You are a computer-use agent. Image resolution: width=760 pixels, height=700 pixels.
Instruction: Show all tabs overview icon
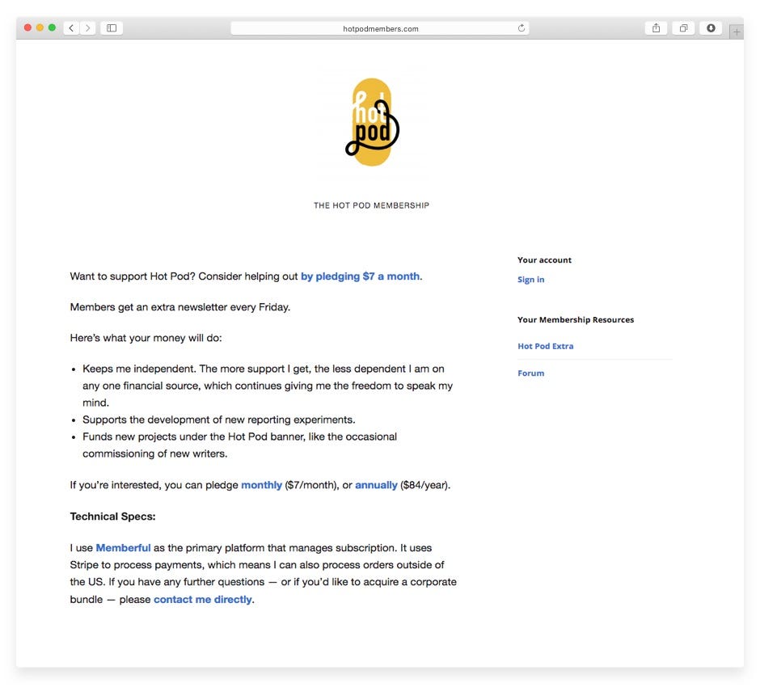[x=683, y=28]
